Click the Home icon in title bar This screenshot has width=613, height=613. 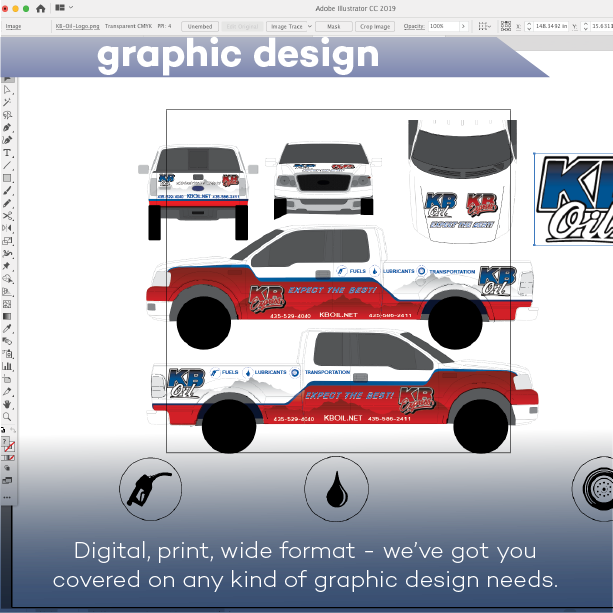[x=41, y=8]
